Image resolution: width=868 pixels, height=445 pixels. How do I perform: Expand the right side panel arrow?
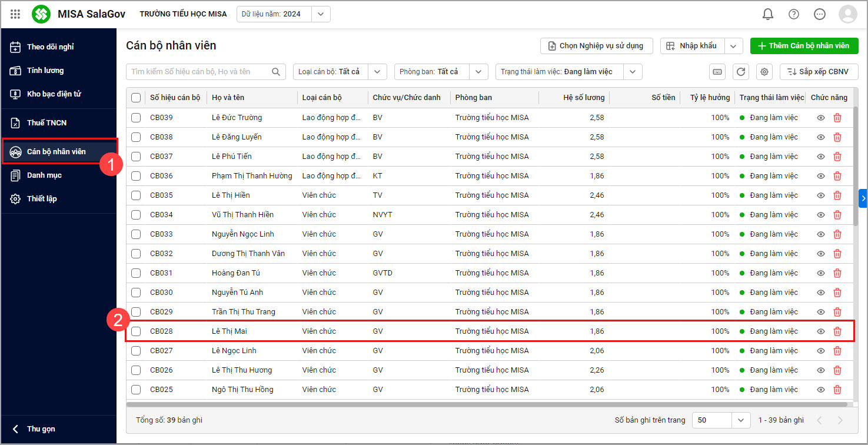coord(863,199)
